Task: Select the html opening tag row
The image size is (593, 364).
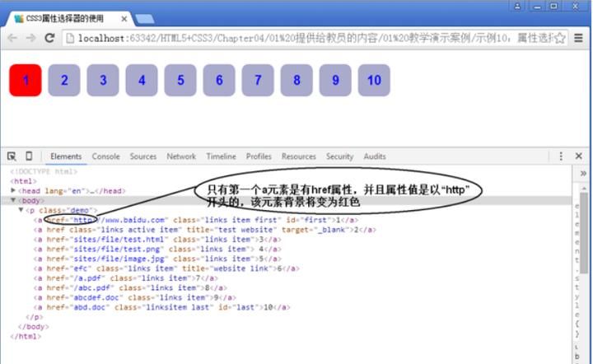Action: coord(23,181)
